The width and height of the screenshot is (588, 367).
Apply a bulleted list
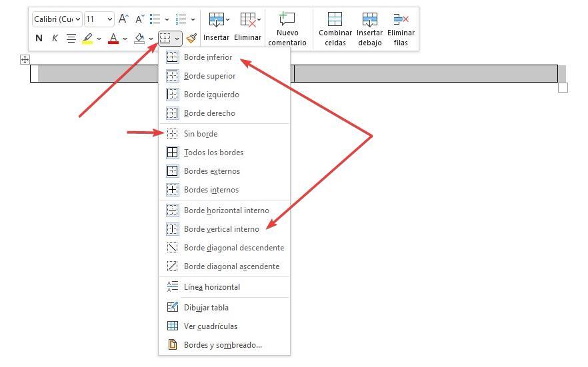155,19
